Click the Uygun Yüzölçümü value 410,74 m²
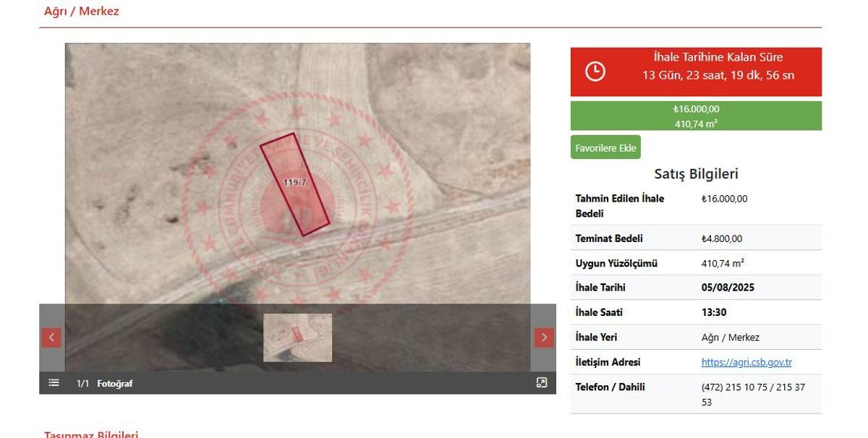The height and width of the screenshot is (438, 868). [723, 263]
